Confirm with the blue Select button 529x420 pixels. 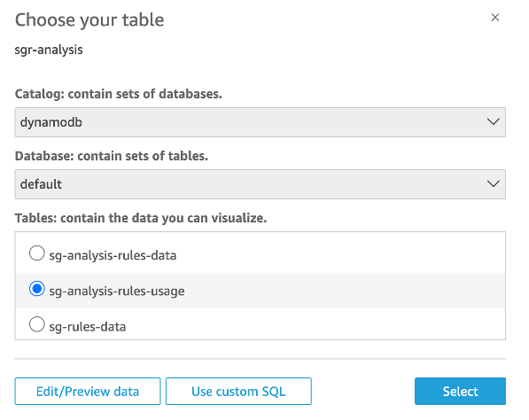[x=460, y=392]
